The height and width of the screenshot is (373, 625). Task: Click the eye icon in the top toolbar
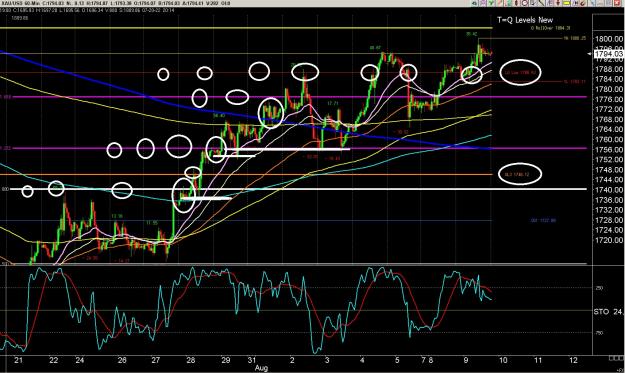pyautogui.click(x=475, y=3)
